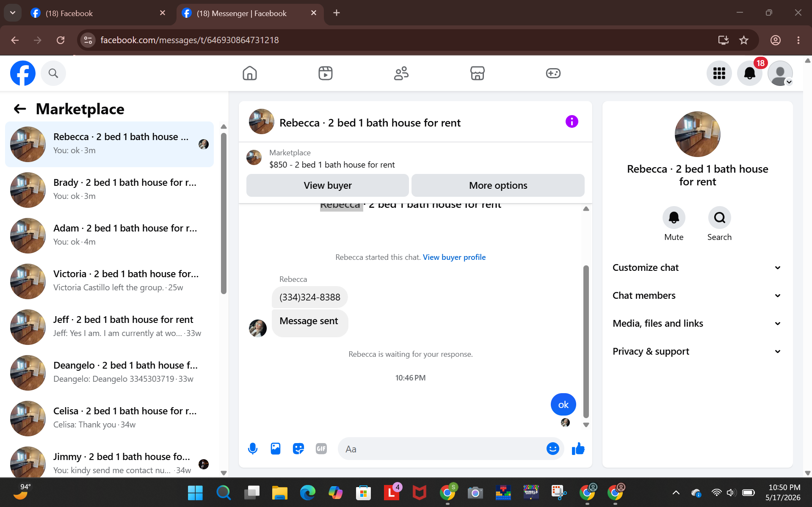Choose a sticker icon
The width and height of the screenshot is (812, 507).
pos(298,449)
